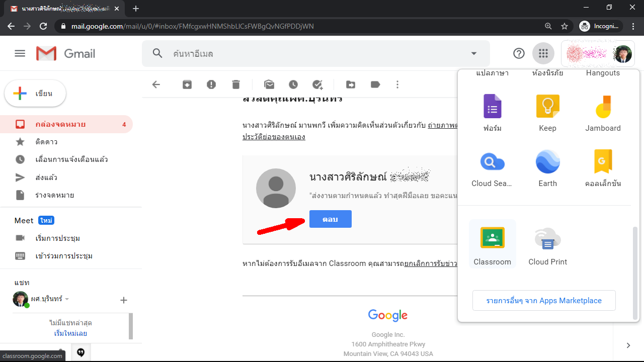Image resolution: width=644 pixels, height=362 pixels.
Task: Toggle the Google apps grid launcher
Action: (542, 53)
